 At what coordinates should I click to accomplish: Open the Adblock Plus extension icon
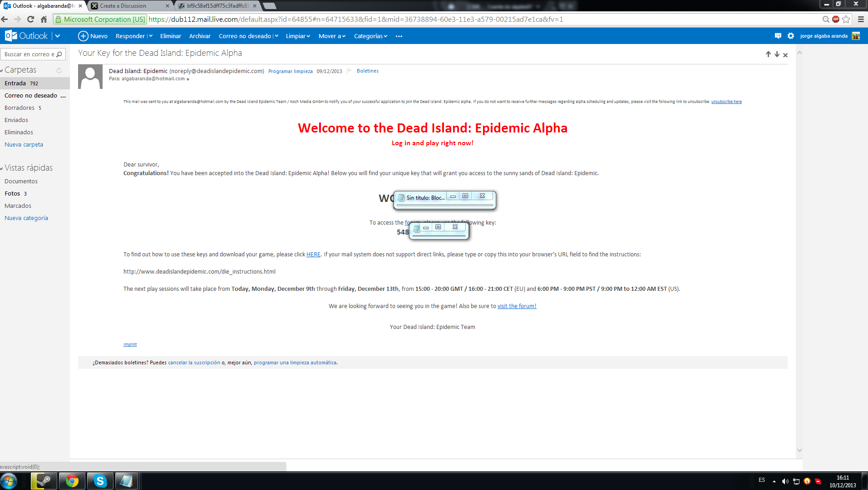(836, 19)
